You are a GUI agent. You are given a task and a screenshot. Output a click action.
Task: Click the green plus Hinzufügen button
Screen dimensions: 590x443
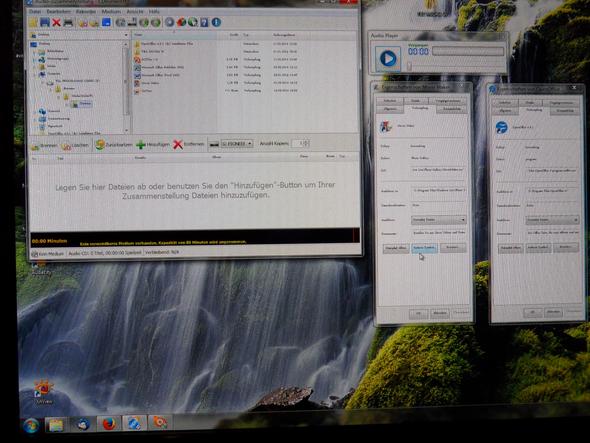153,144
